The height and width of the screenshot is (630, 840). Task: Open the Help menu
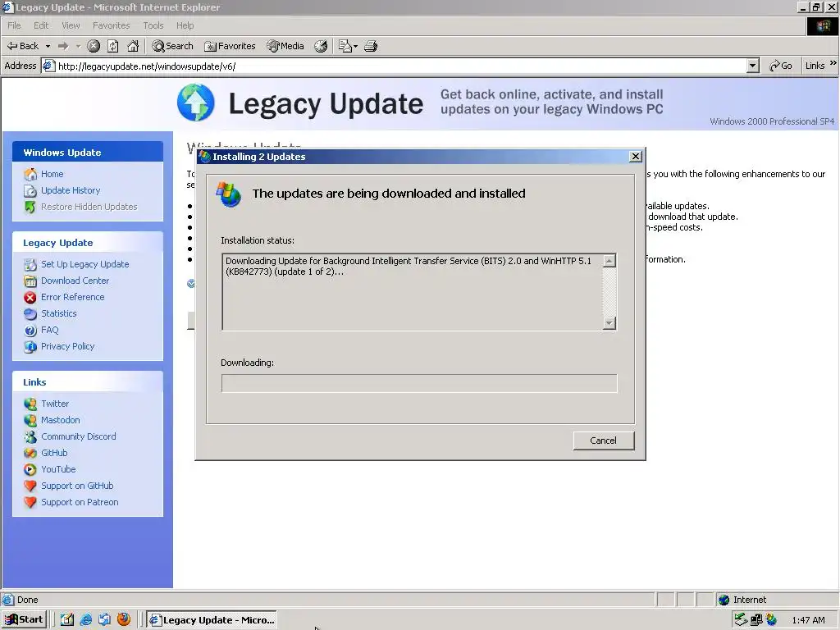point(185,25)
